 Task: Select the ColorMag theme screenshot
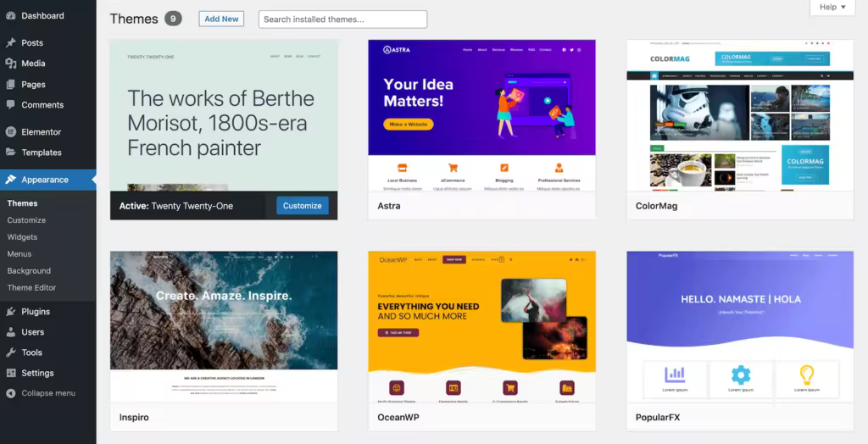[x=740, y=115]
